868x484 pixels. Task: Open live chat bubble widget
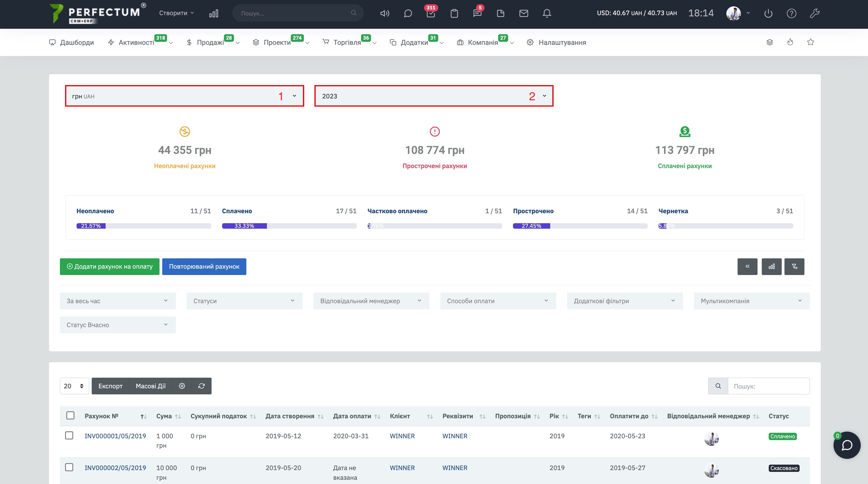(x=847, y=445)
